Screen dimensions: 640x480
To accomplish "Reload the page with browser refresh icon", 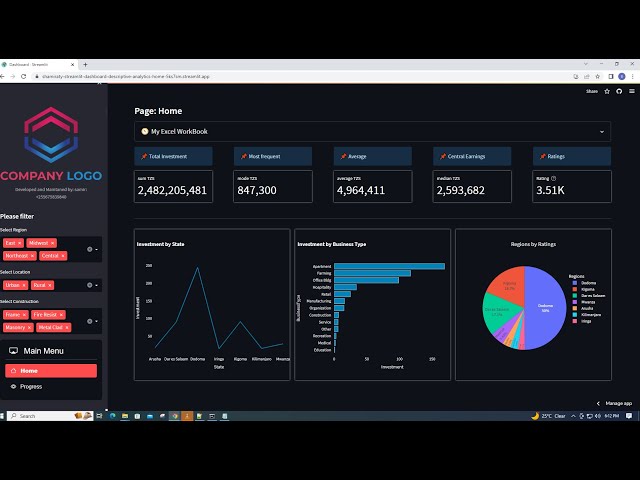I will pos(33,76).
